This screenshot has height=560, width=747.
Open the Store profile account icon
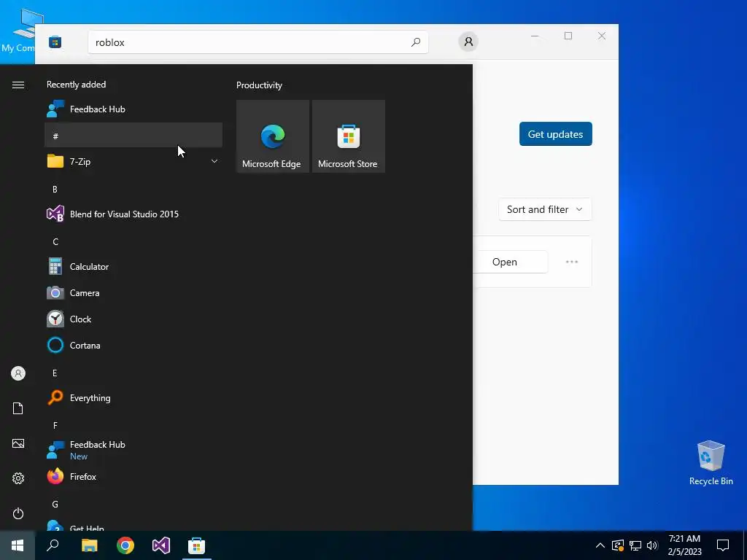click(x=468, y=42)
